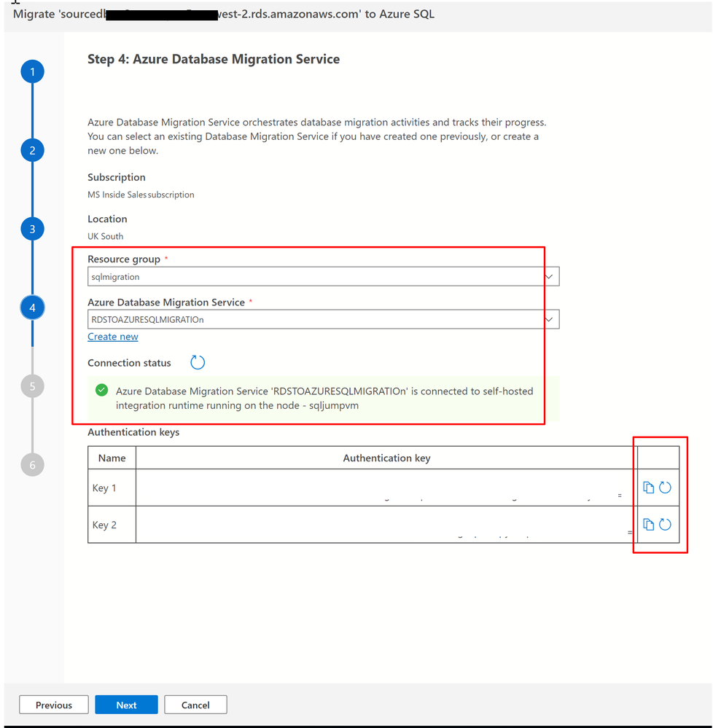Click the Next button
Screen dimensions: 713x728
126,705
